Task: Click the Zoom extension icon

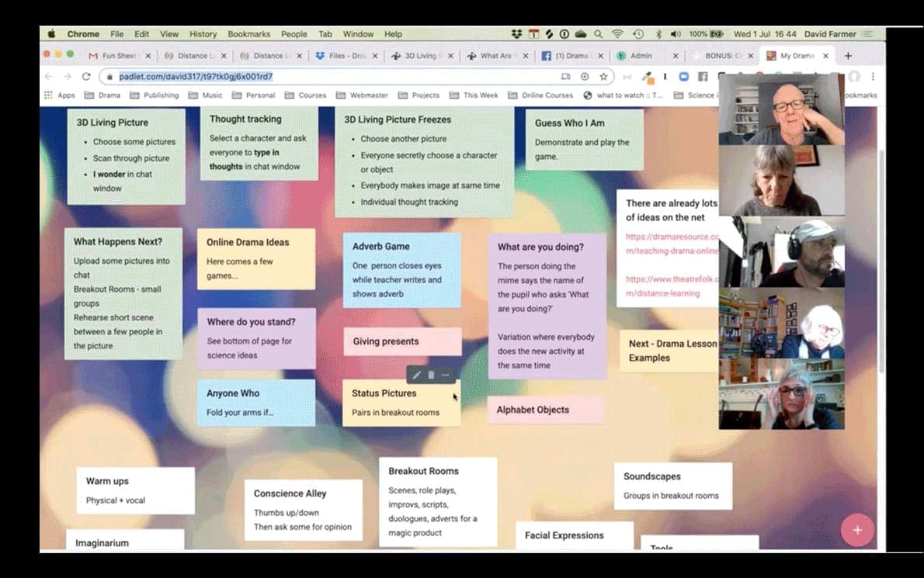Action: pyautogui.click(x=683, y=77)
